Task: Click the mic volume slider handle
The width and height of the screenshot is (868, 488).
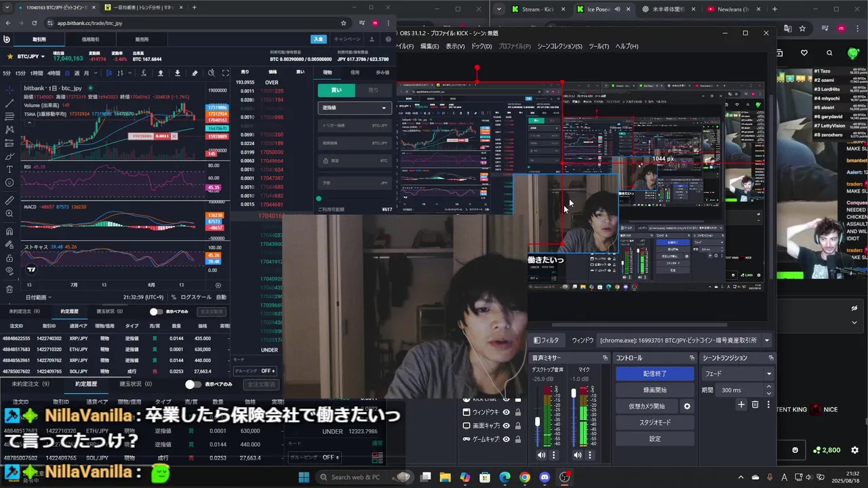Action: tap(574, 393)
